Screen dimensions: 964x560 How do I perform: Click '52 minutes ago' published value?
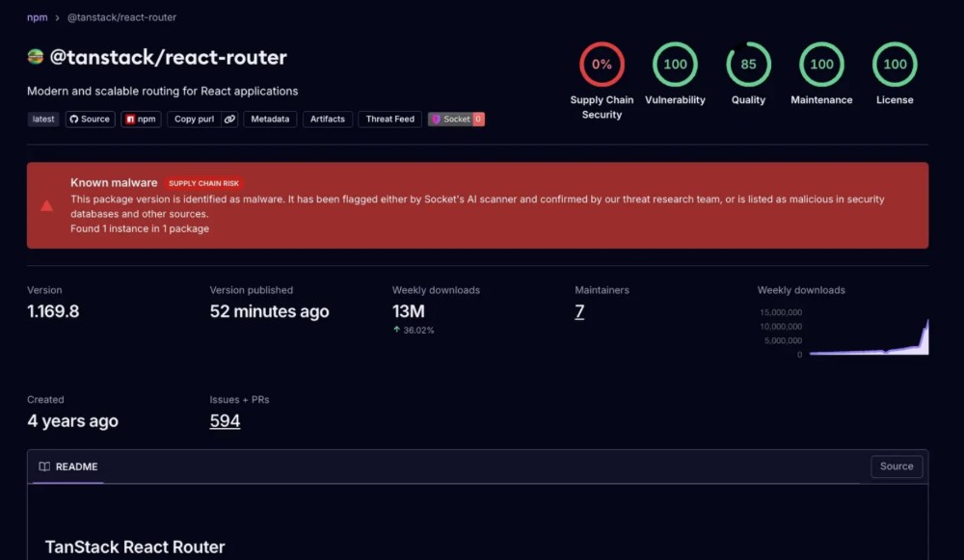(x=269, y=311)
